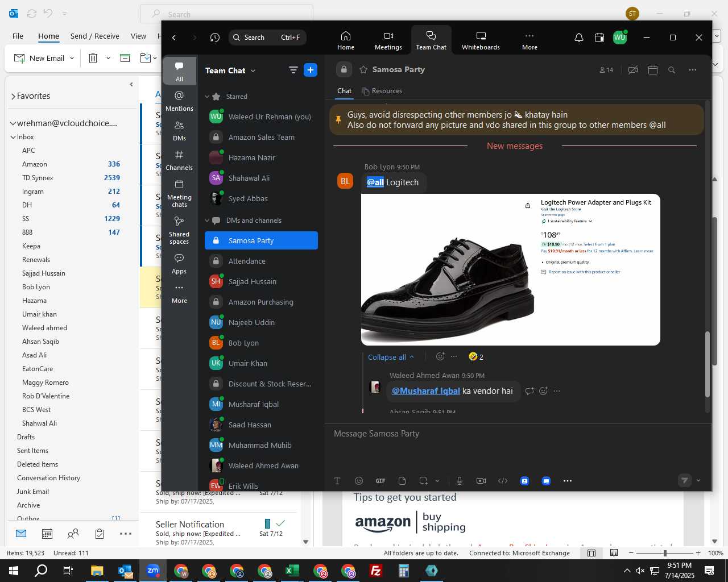The height and width of the screenshot is (582, 728).
Task: Open the More tab in Zoom top bar
Action: (530, 40)
